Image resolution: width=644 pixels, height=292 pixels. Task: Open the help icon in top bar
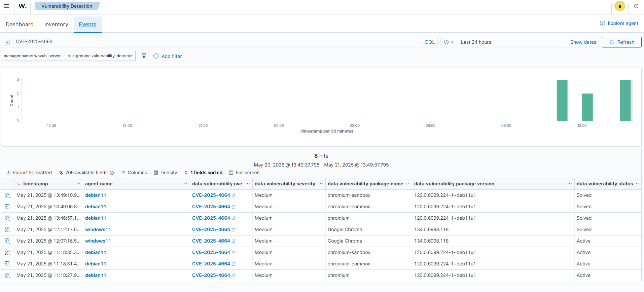point(636,6)
